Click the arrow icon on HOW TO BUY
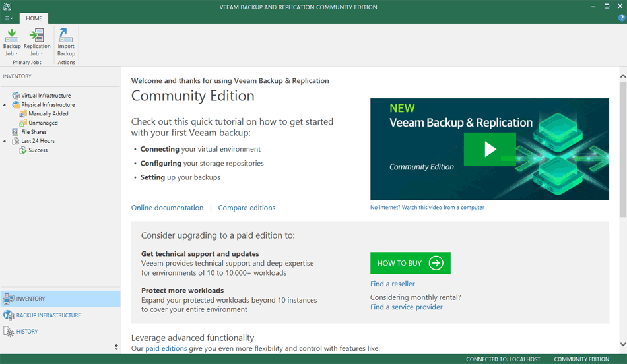 [436, 263]
